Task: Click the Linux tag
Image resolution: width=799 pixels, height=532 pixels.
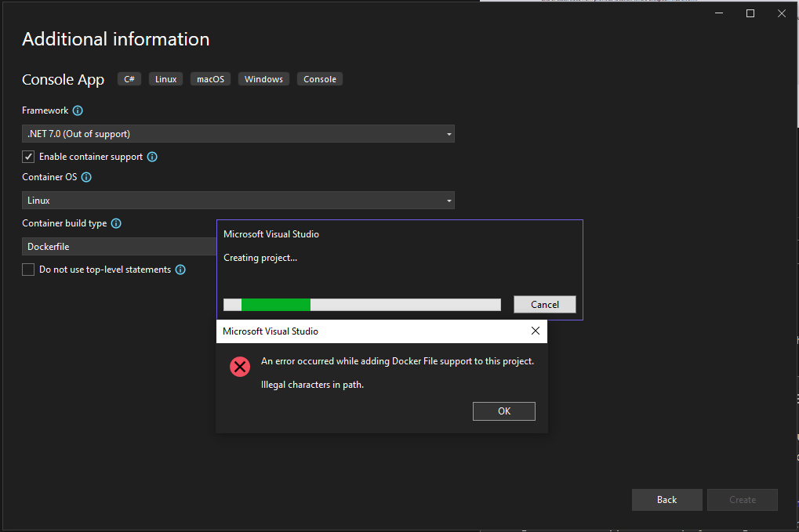Action: coord(165,79)
